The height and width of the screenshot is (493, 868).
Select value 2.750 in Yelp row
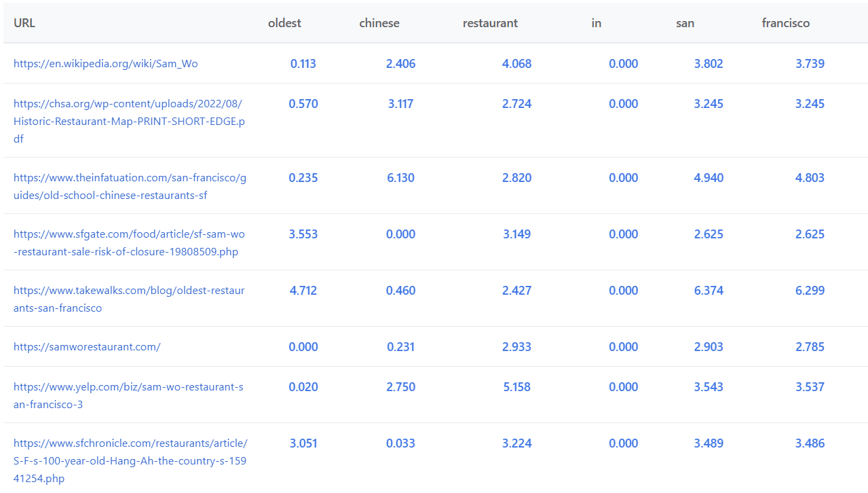(401, 387)
